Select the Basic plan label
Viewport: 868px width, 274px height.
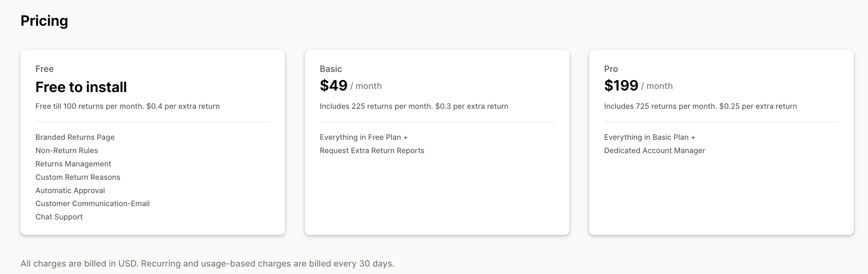pos(331,69)
